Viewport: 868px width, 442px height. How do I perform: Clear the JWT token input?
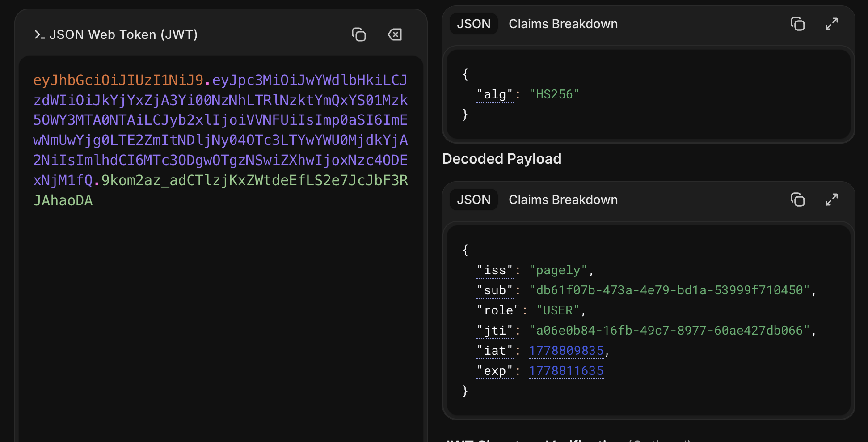[395, 34]
